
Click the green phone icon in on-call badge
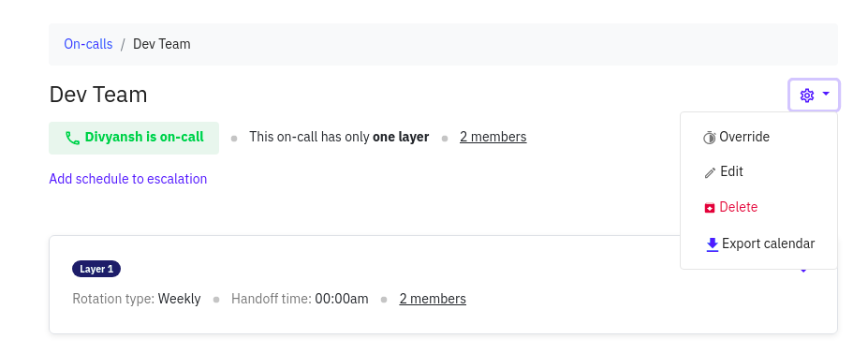(72, 138)
